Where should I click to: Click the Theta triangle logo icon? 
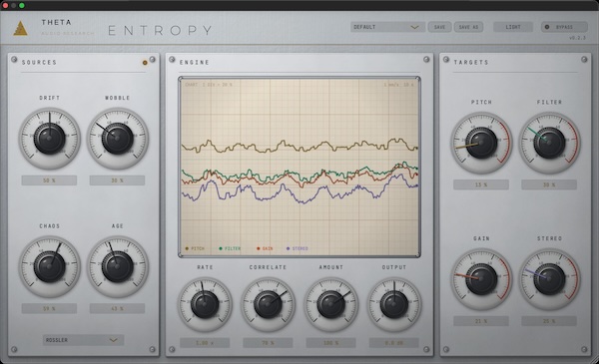[20, 28]
